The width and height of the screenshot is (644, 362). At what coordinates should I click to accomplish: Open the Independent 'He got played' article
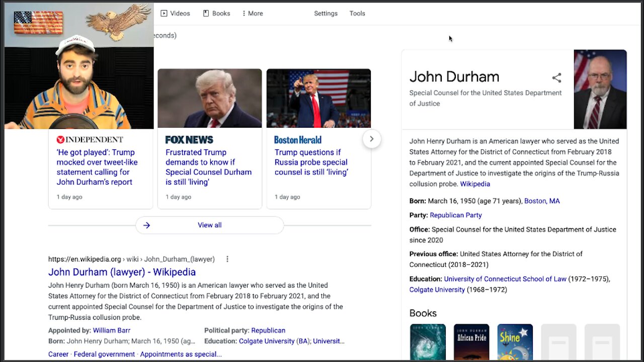97,167
